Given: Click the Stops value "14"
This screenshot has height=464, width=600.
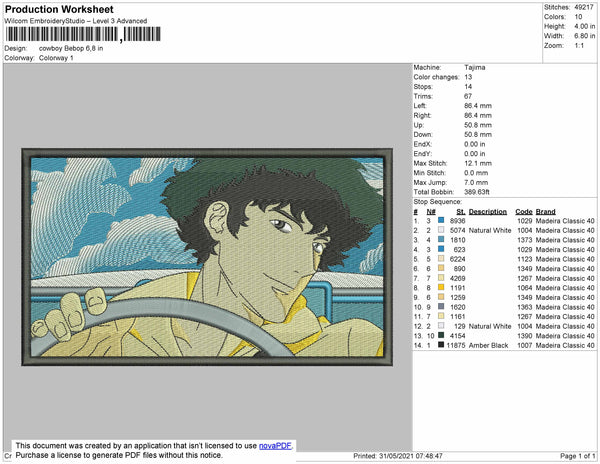Looking at the screenshot, I should click(468, 86).
